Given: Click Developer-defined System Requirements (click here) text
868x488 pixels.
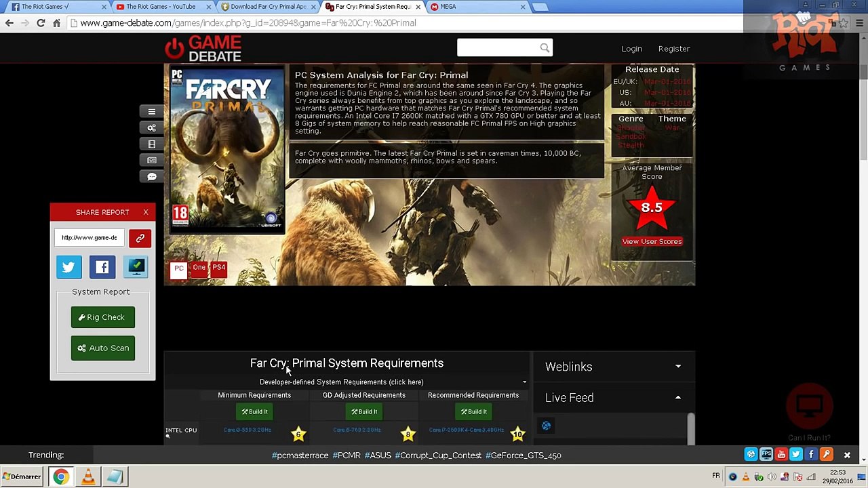Looking at the screenshot, I should (x=341, y=382).
